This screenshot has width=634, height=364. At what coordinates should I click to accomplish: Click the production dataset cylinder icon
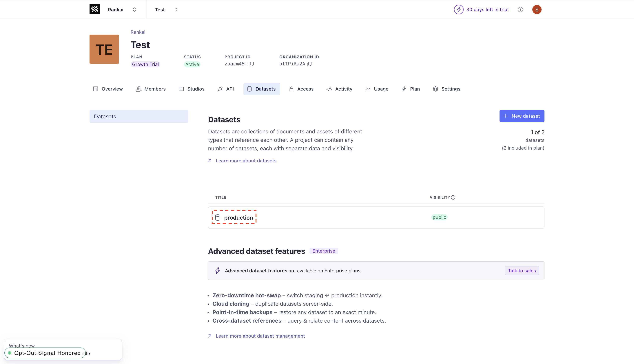(218, 218)
